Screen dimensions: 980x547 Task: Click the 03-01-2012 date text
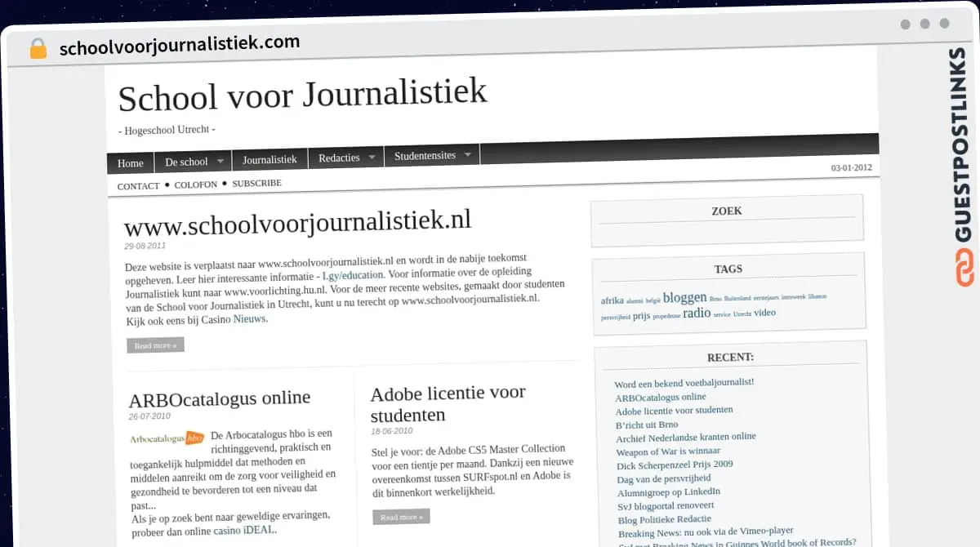(x=851, y=167)
